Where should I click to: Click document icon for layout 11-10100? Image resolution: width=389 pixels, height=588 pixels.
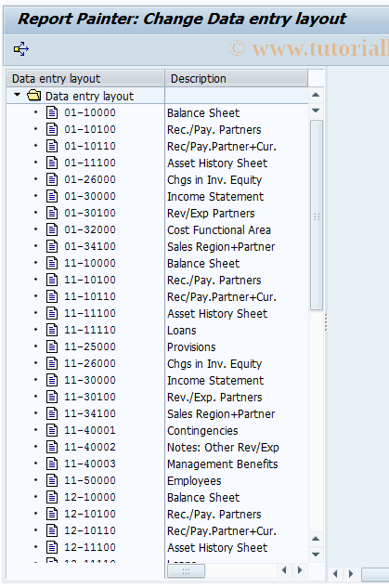pos(52,280)
